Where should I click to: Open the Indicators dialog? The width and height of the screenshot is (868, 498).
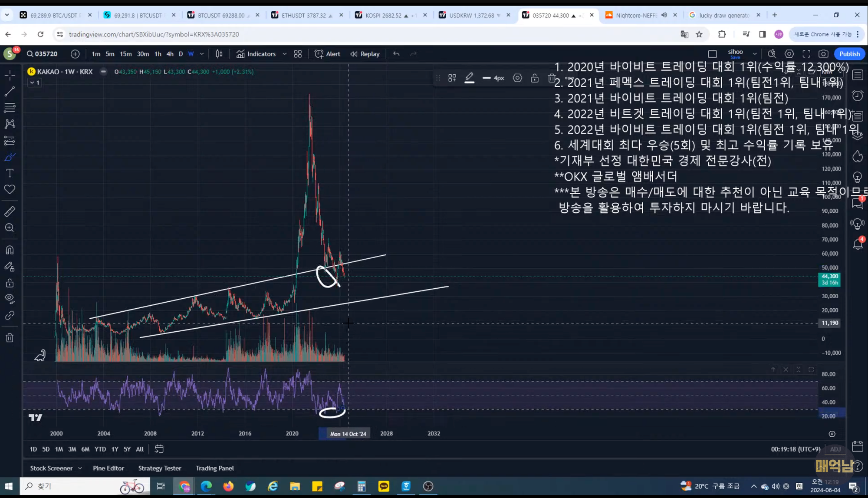(256, 54)
